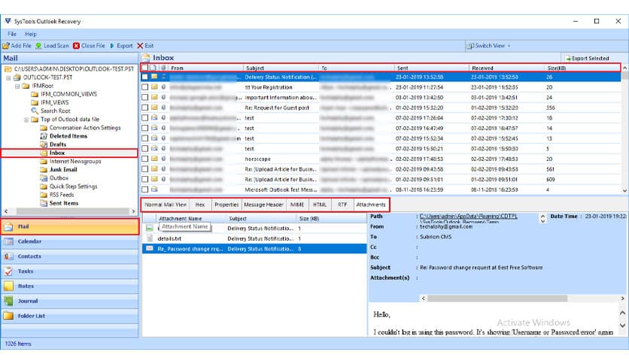Click the Journal icon in navigation pane
This screenshot has width=629, height=364.
[x=8, y=301]
